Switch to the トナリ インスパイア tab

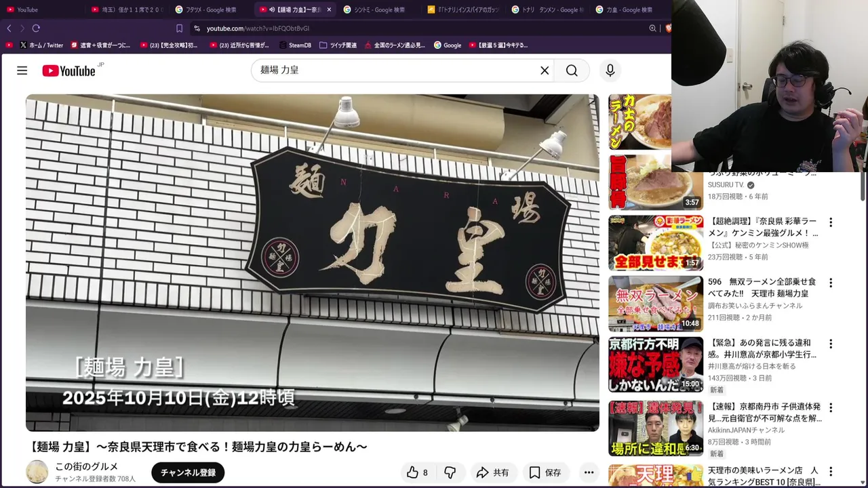click(x=462, y=9)
